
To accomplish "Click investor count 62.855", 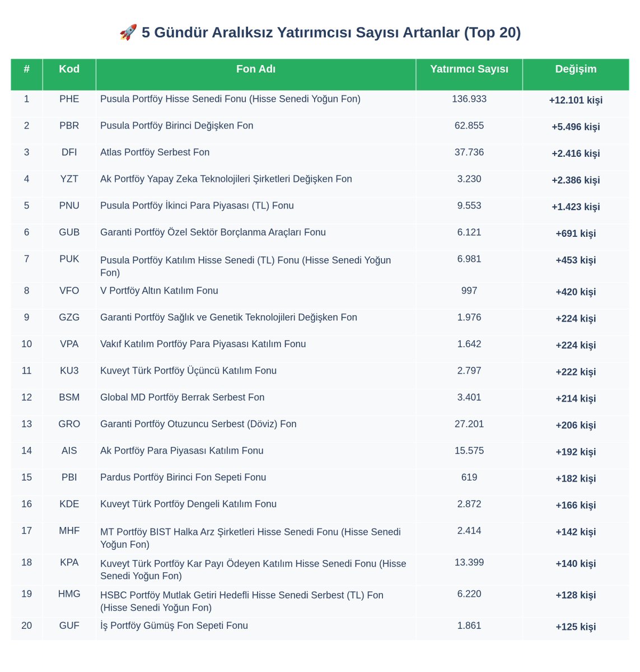I will [x=469, y=126].
